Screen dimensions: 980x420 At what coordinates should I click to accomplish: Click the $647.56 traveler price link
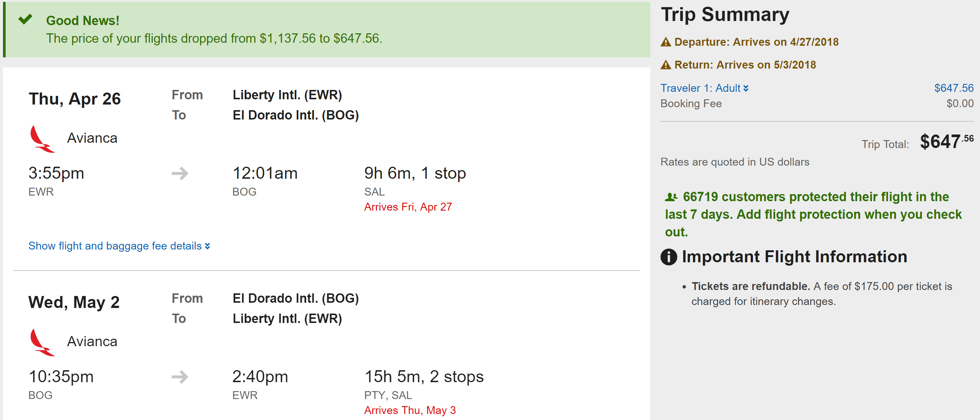point(953,88)
